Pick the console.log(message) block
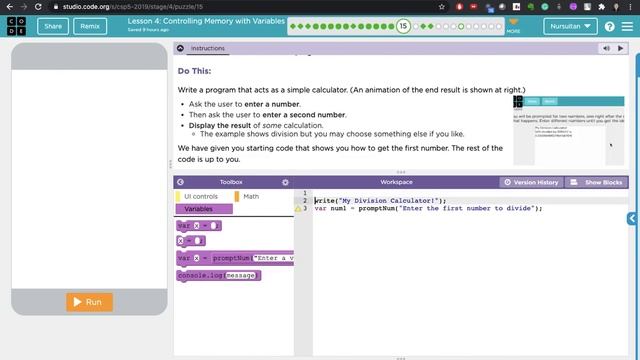Viewport: 640px width, 360px height. 219,276
